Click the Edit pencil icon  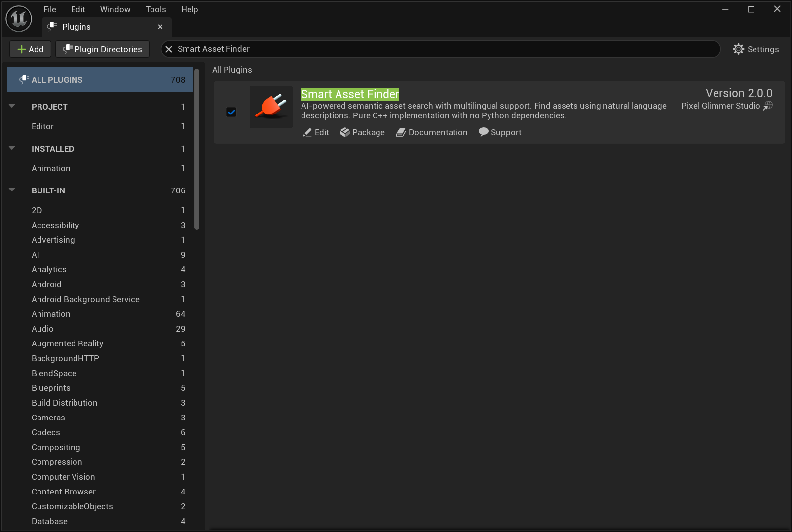307,132
